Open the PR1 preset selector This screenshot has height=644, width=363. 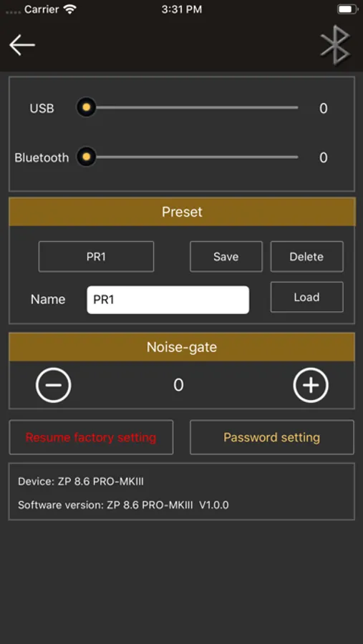(x=96, y=257)
